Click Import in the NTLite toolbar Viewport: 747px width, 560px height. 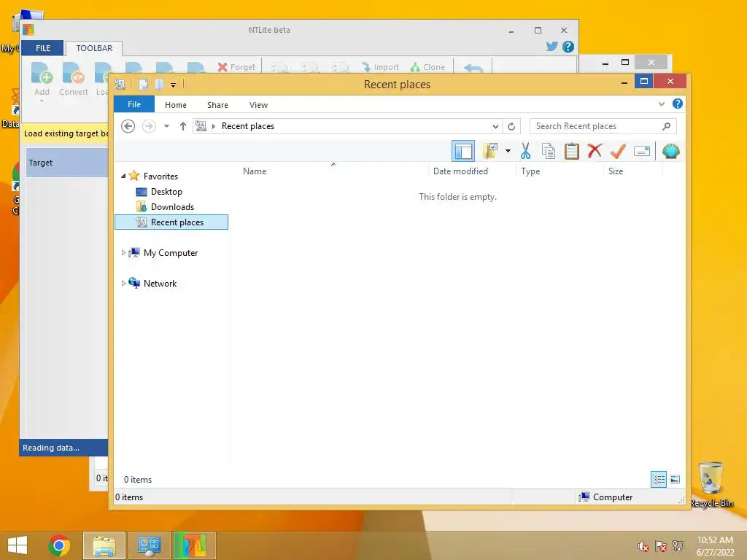[379, 67]
